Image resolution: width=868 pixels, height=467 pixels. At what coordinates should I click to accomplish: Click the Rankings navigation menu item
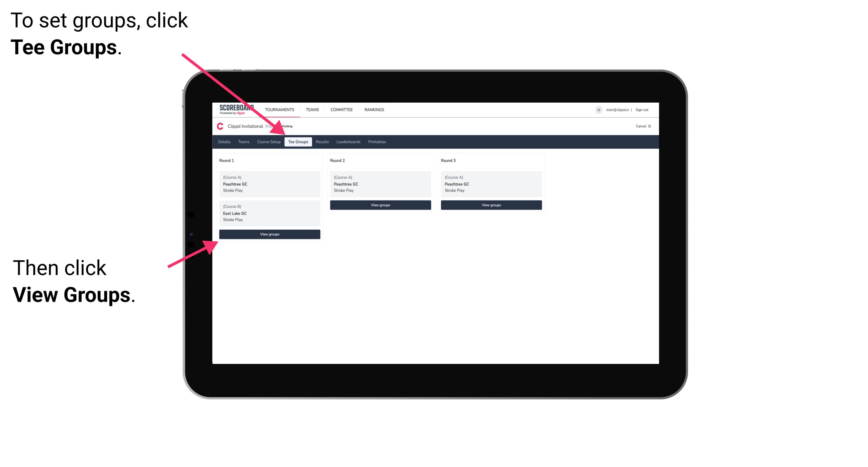[374, 109]
